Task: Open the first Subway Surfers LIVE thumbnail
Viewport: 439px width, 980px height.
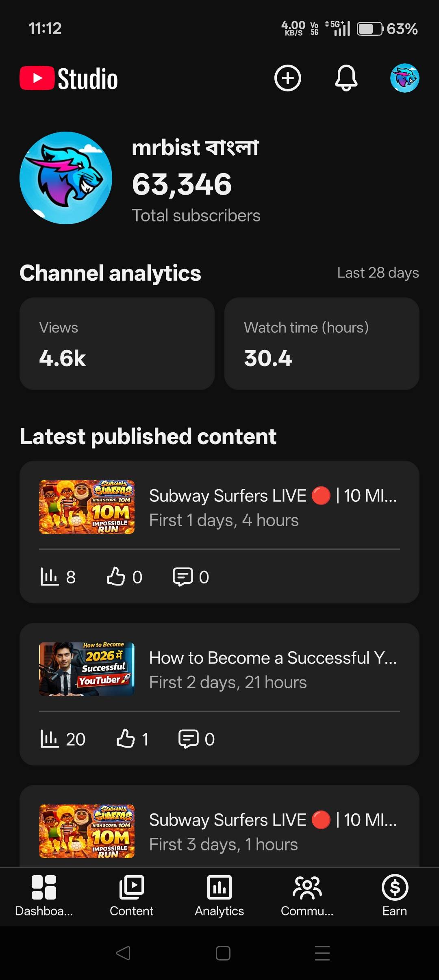Action: [87, 507]
